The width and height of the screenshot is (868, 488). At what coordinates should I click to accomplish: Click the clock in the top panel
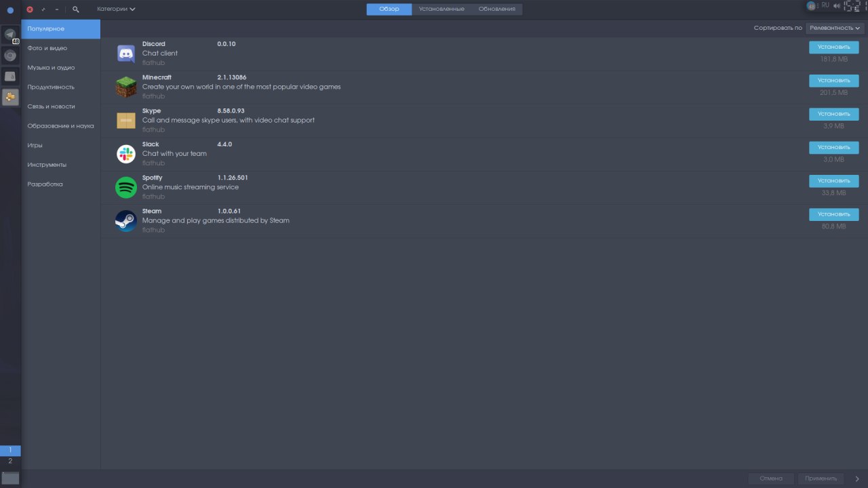pos(856,6)
